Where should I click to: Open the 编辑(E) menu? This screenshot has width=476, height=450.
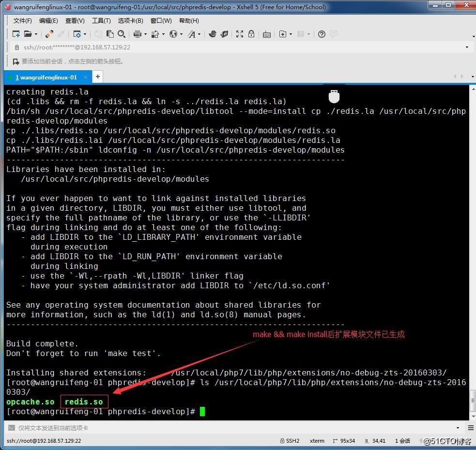(48, 21)
